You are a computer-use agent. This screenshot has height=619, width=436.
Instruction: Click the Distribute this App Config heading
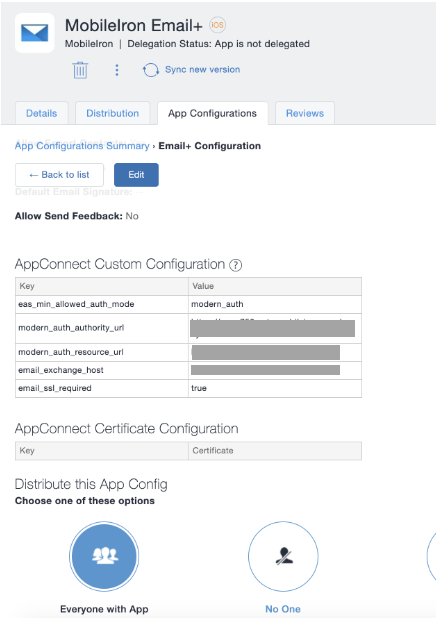tap(91, 484)
